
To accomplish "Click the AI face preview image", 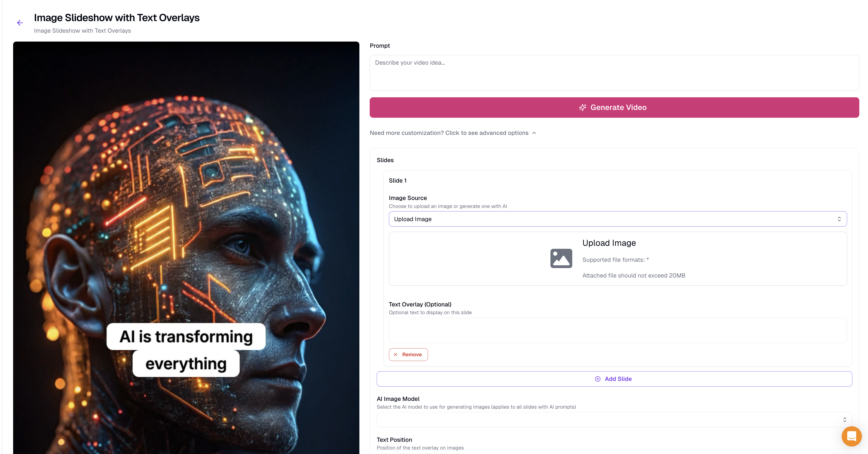I will 186,248.
